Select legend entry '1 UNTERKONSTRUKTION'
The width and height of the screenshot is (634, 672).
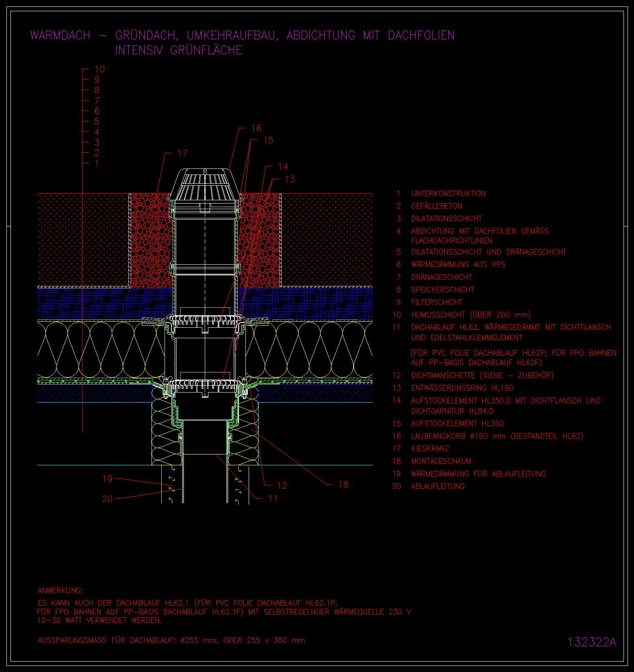click(x=441, y=193)
